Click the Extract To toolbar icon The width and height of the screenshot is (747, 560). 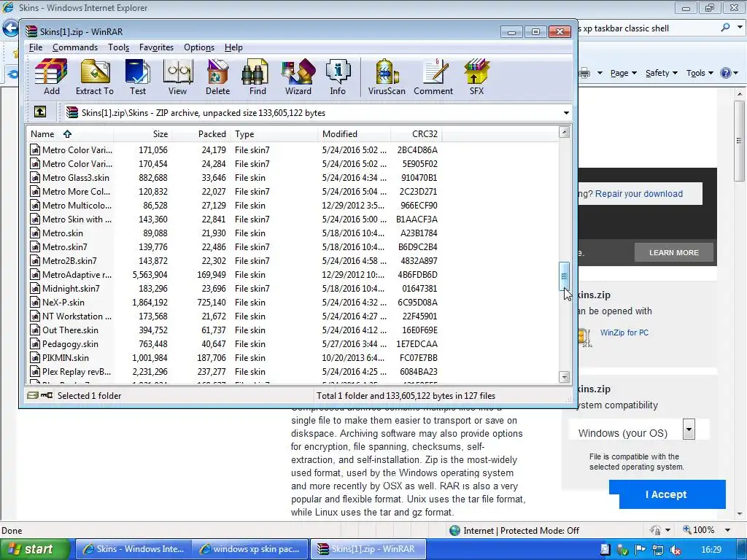[94, 77]
